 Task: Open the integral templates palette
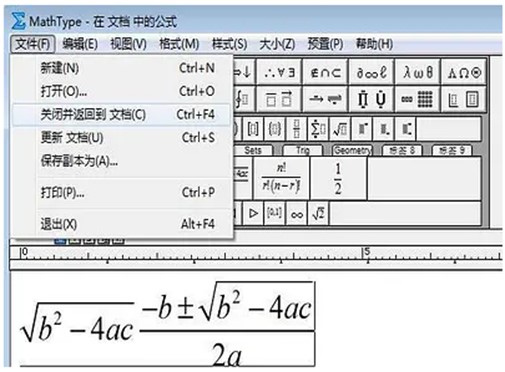[244, 99]
